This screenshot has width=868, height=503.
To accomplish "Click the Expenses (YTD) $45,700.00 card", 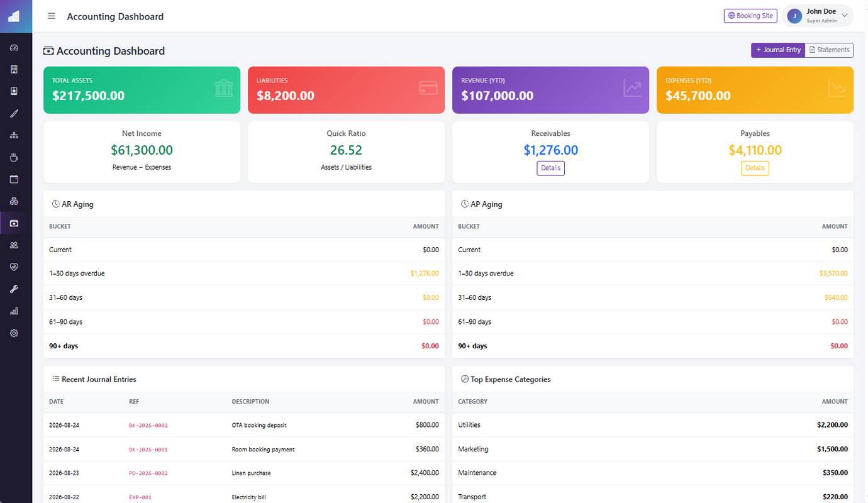I will tap(755, 90).
